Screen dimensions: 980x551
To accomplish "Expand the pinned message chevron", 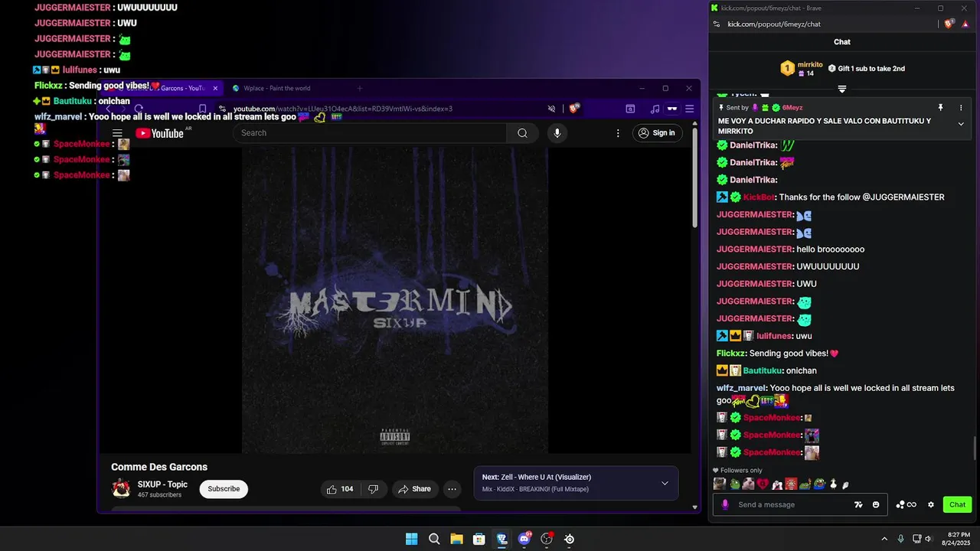I will (961, 124).
